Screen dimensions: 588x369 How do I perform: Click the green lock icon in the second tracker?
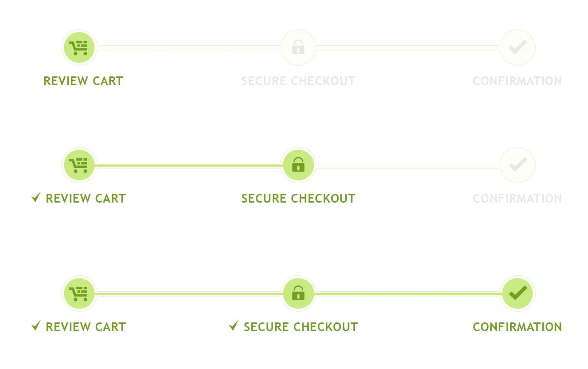pos(298,165)
